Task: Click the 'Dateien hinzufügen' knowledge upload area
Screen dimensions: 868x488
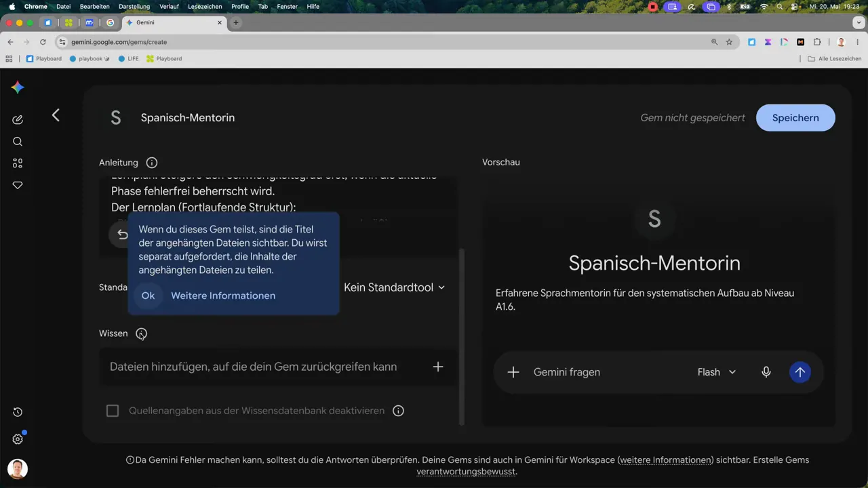Action: pyautogui.click(x=278, y=367)
